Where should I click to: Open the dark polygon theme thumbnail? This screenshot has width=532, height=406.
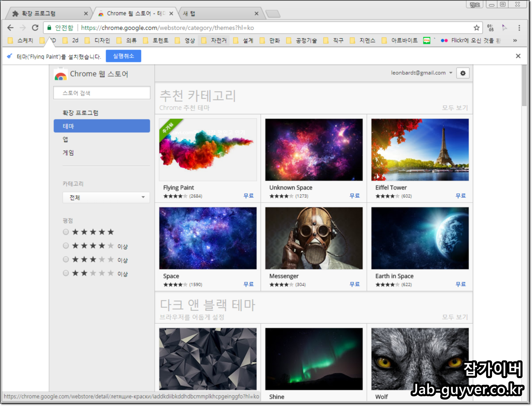(x=208, y=359)
